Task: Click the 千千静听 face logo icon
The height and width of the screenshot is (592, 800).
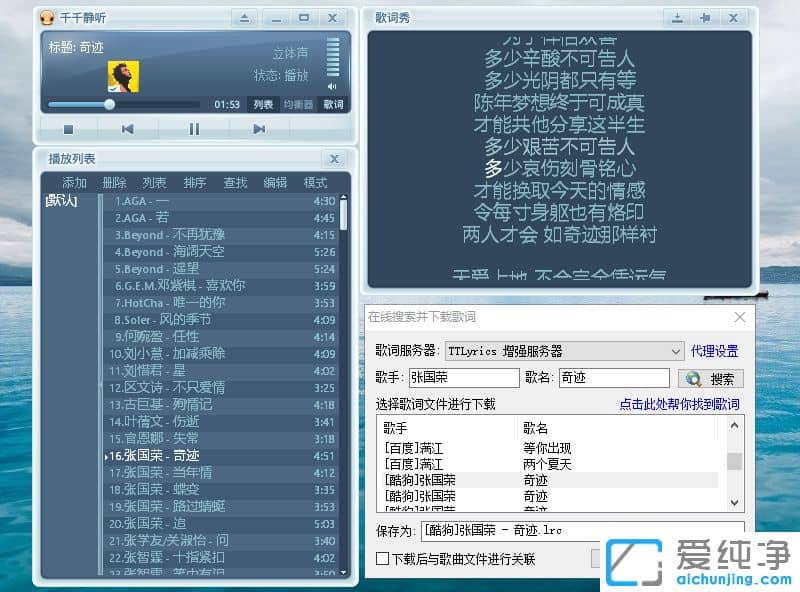Action: point(46,18)
